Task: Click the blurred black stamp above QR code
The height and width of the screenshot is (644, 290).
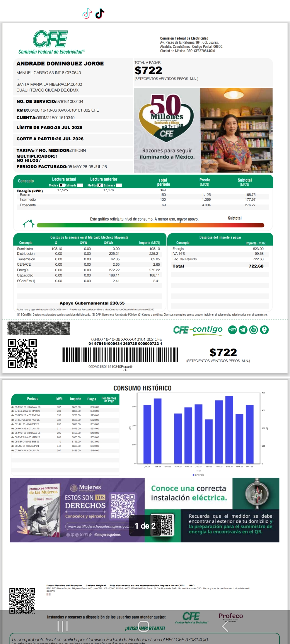Action: [39, 328]
